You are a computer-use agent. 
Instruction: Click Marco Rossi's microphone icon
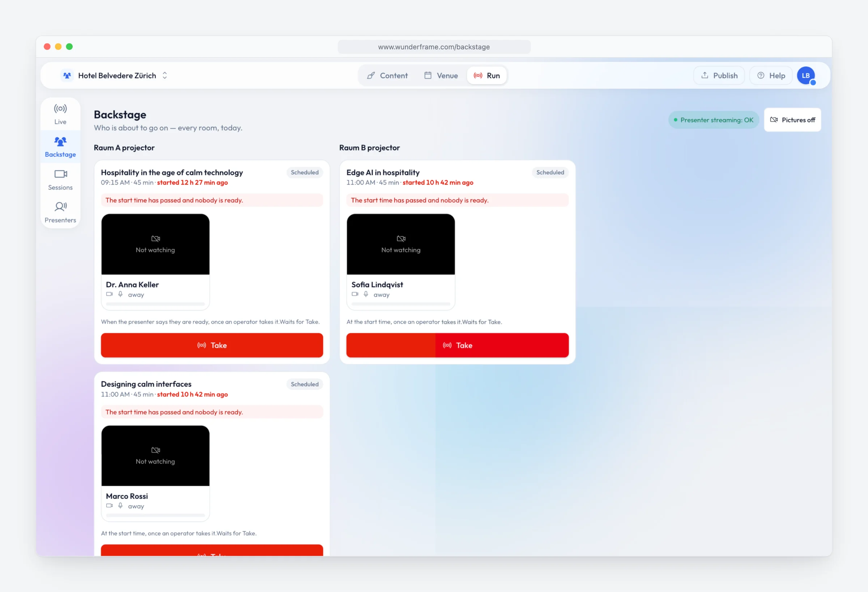click(x=120, y=505)
